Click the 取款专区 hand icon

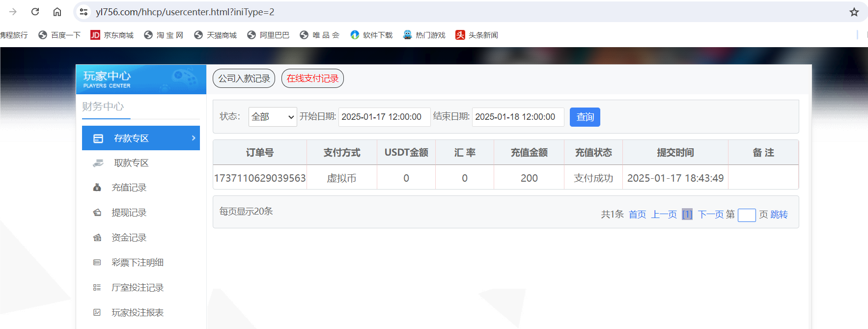click(98, 163)
